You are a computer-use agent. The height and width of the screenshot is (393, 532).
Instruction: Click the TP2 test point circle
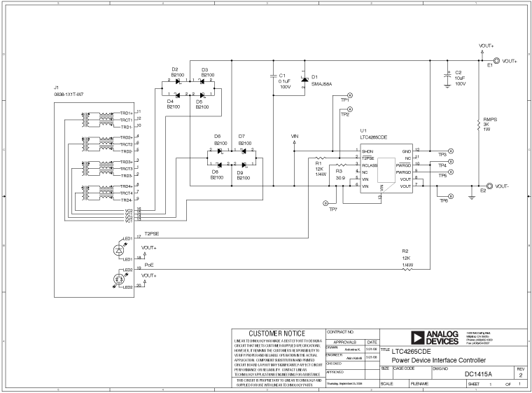click(x=350, y=109)
